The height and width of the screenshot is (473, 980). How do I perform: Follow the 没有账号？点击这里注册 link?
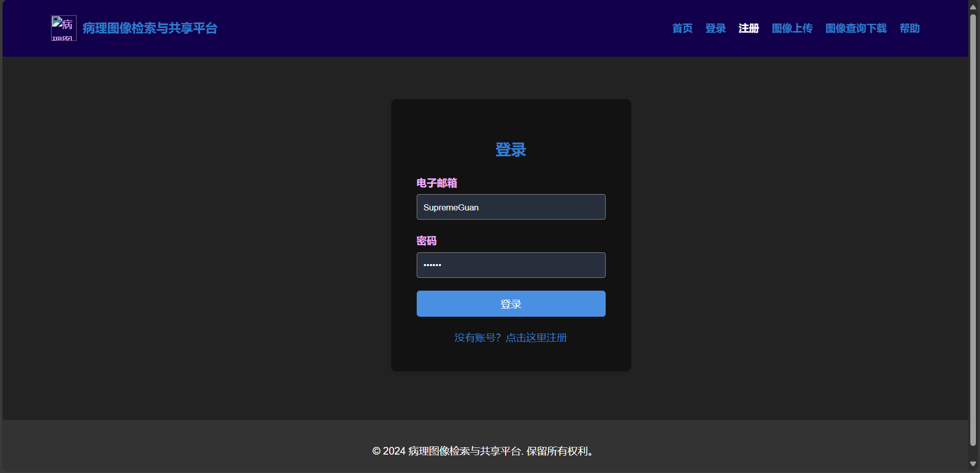(511, 338)
